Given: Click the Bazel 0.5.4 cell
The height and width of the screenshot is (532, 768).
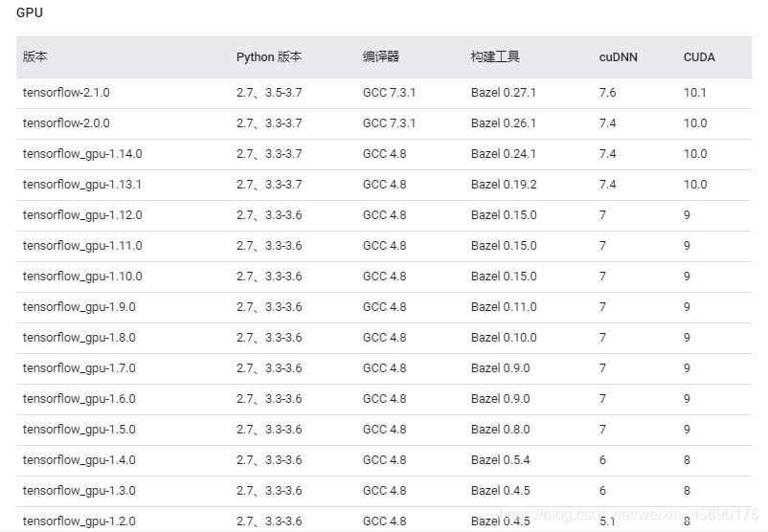Looking at the screenshot, I should pyautogui.click(x=501, y=460).
